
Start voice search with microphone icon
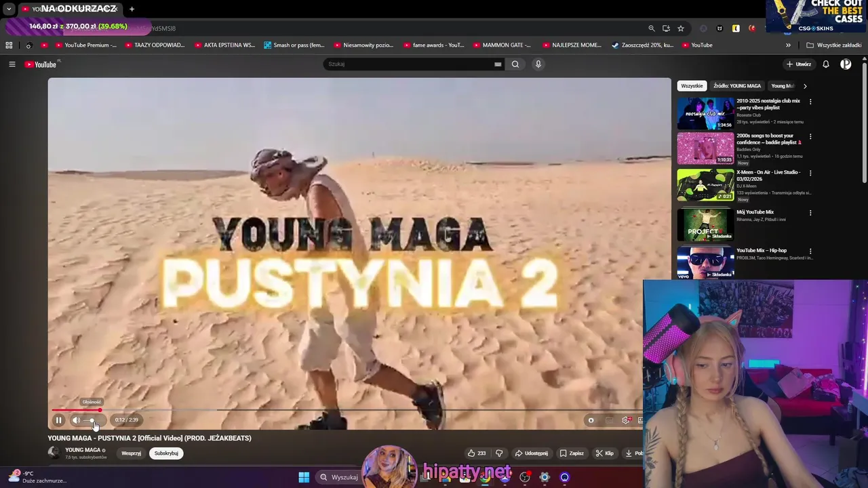click(x=538, y=64)
